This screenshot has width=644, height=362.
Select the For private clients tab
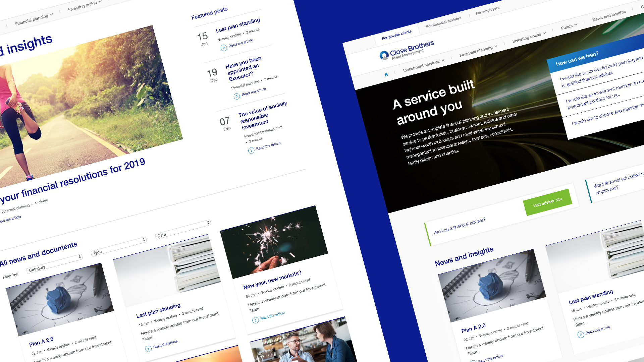[x=396, y=35]
